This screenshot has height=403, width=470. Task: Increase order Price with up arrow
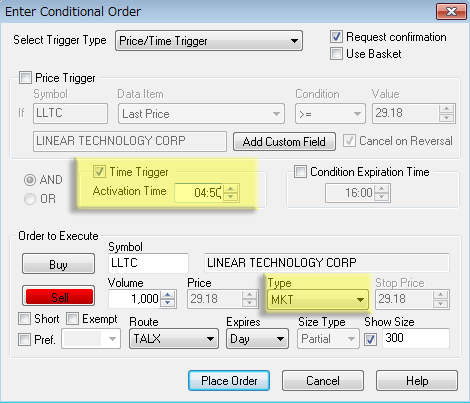pyautogui.click(x=250, y=294)
